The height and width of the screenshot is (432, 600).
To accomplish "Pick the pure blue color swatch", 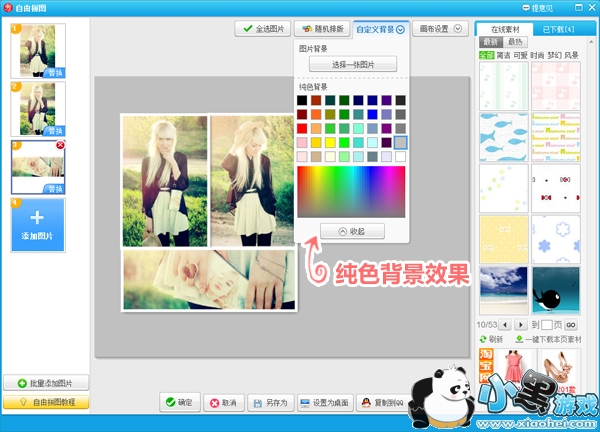I will (372, 114).
